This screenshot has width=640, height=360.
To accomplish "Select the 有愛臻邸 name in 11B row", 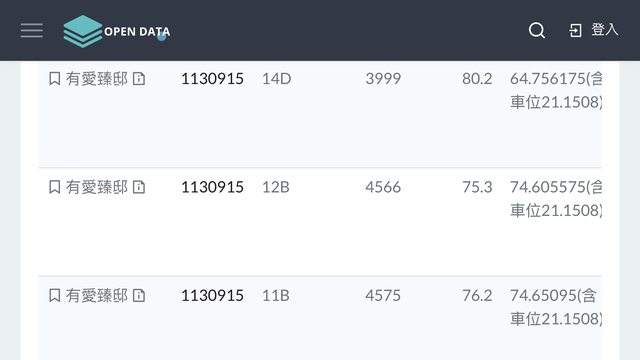I will pos(97,295).
